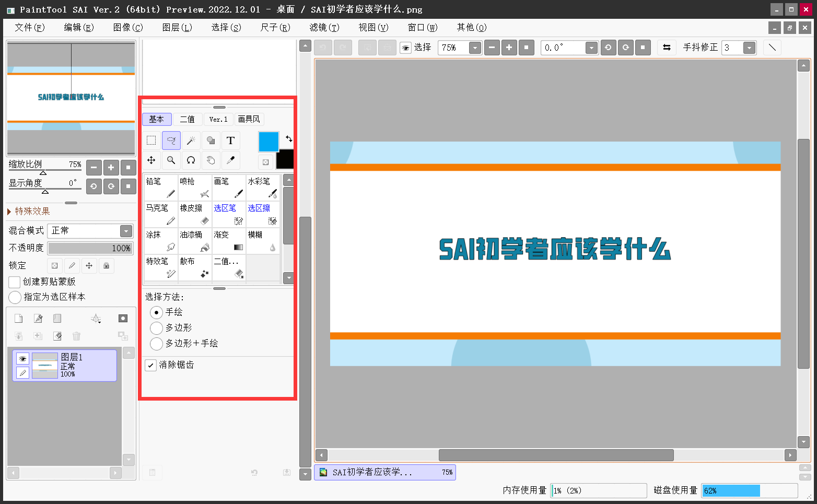Choose the 马克笔 marker tool
The width and height of the screenshot is (817, 504).
coord(161,214)
